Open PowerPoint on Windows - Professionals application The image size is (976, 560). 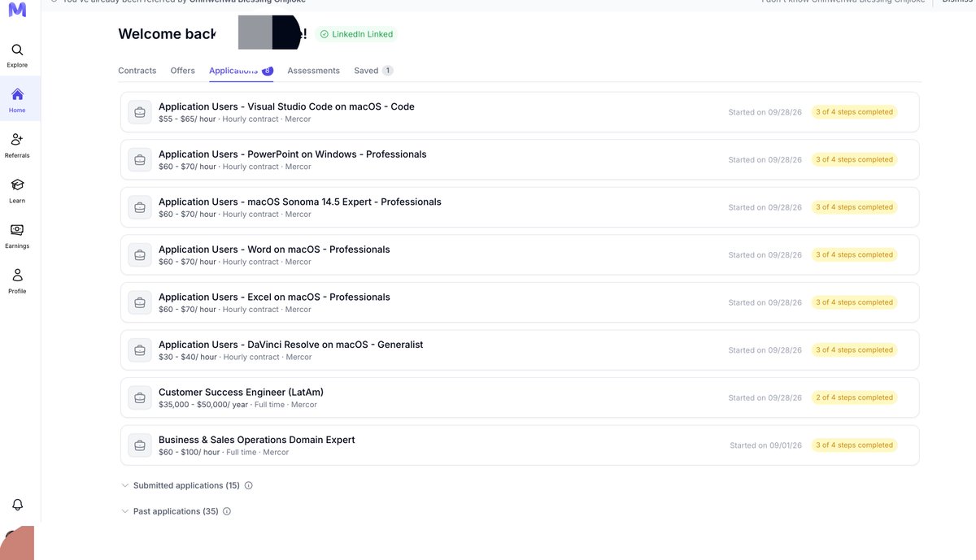point(520,160)
